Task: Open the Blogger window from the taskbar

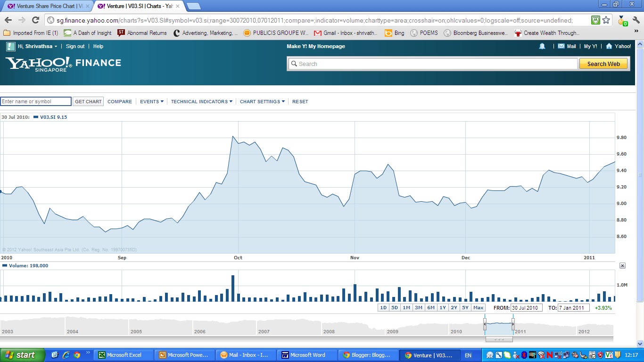Action: (x=368, y=355)
